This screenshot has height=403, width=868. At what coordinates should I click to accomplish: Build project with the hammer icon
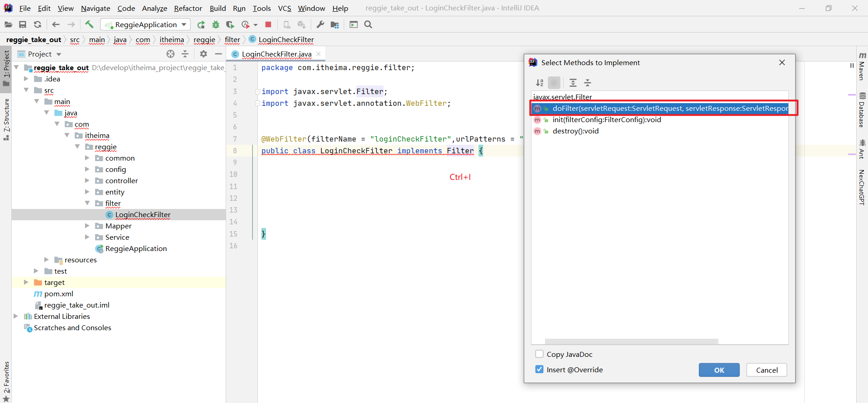pos(89,24)
